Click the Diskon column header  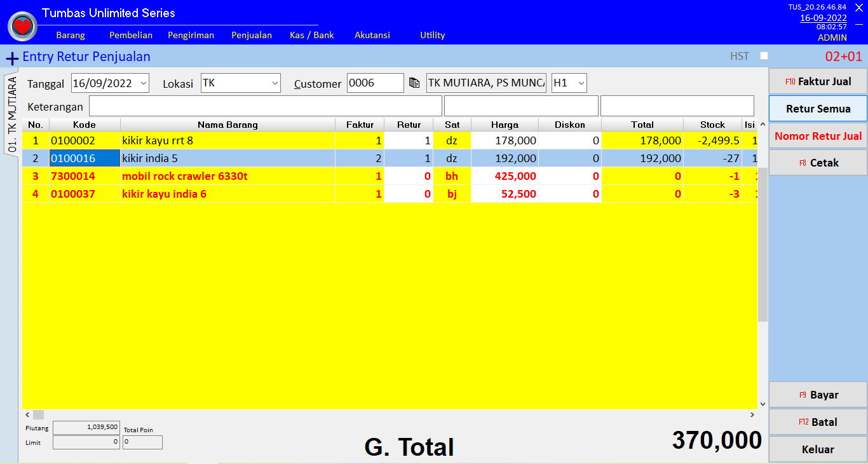tap(570, 125)
